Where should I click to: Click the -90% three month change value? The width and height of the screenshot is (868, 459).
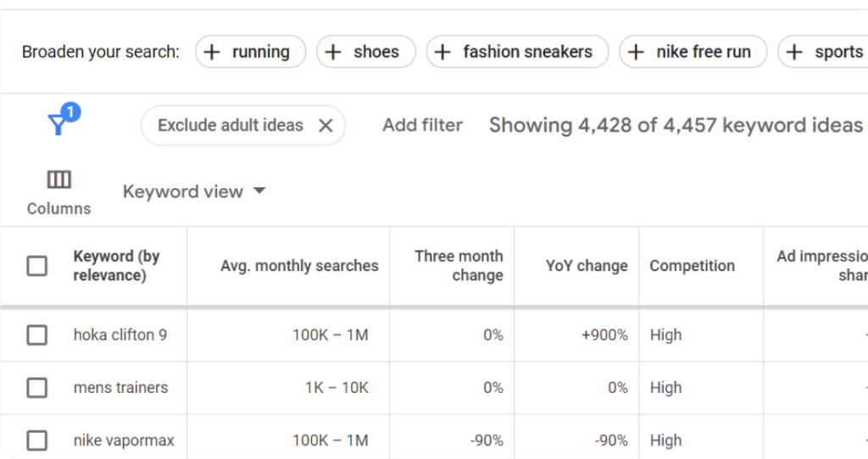coord(487,440)
